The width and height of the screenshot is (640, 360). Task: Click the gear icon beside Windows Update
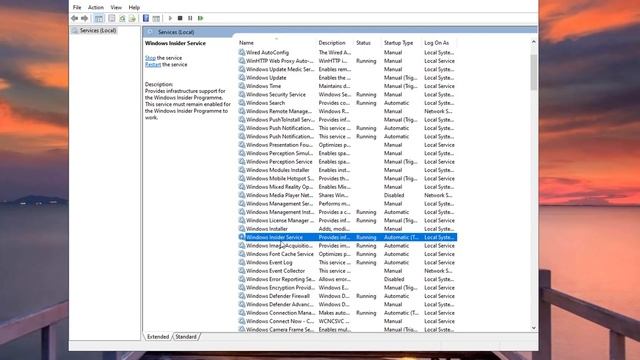pos(242,78)
